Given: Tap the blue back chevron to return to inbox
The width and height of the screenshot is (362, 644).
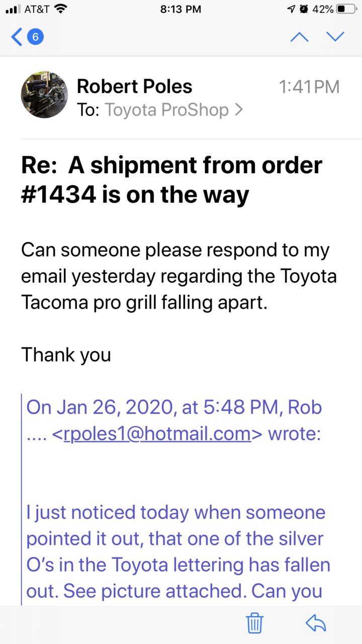Looking at the screenshot, I should pyautogui.click(x=17, y=37).
